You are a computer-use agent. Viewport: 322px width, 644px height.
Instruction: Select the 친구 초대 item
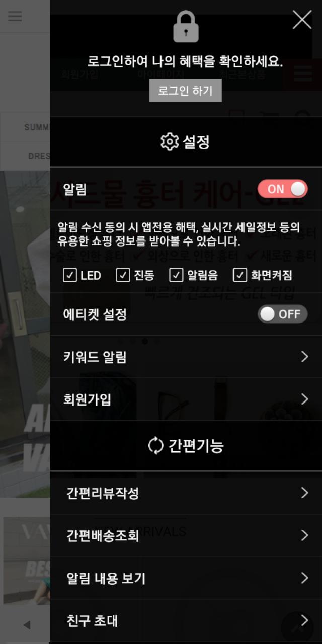186,620
